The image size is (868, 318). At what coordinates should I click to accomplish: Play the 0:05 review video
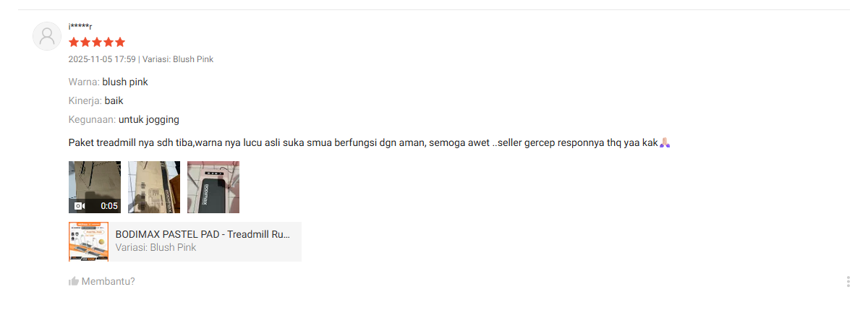click(x=95, y=186)
